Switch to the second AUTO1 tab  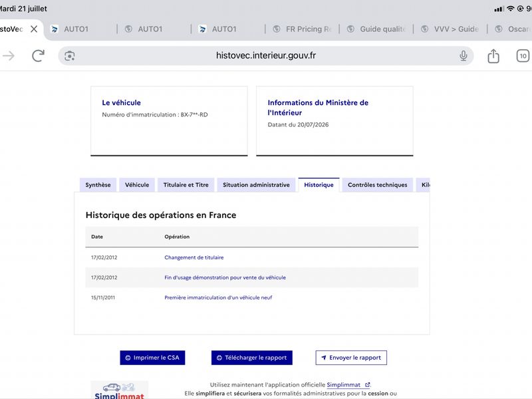(x=154, y=29)
